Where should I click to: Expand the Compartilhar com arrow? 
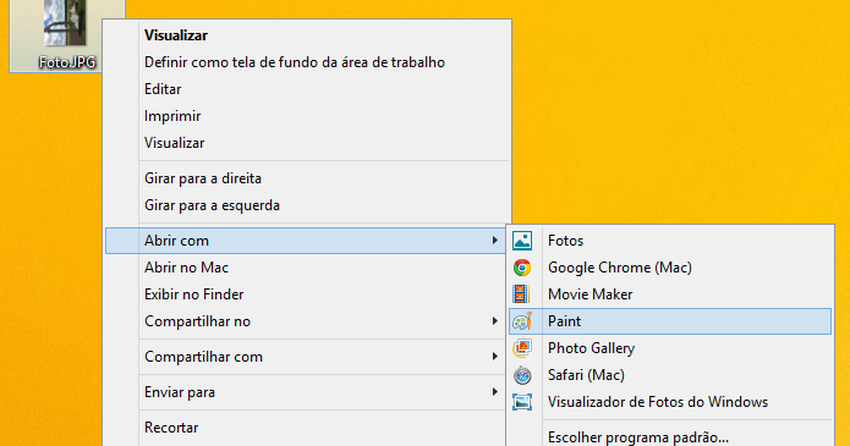point(494,356)
